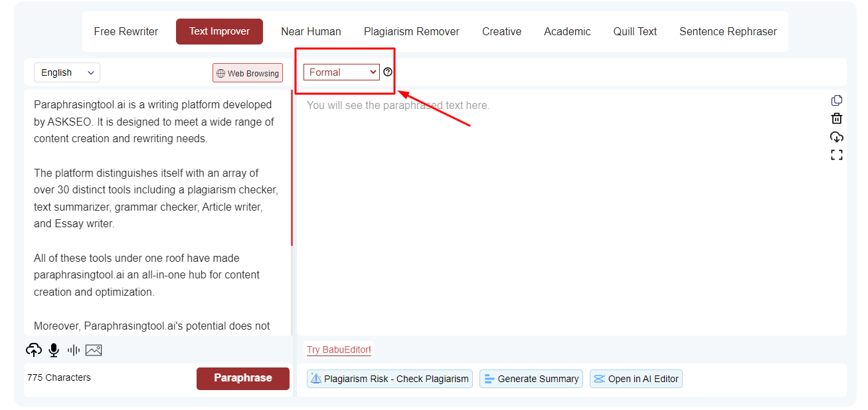This screenshot has width=868, height=410.
Task: Click the microphone speech input icon
Action: pyautogui.click(x=54, y=350)
